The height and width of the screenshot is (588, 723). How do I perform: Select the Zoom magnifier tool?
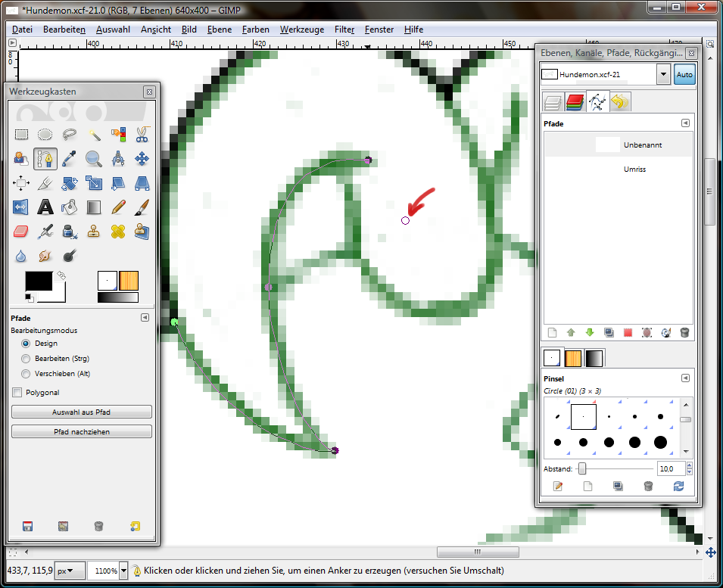click(x=94, y=159)
